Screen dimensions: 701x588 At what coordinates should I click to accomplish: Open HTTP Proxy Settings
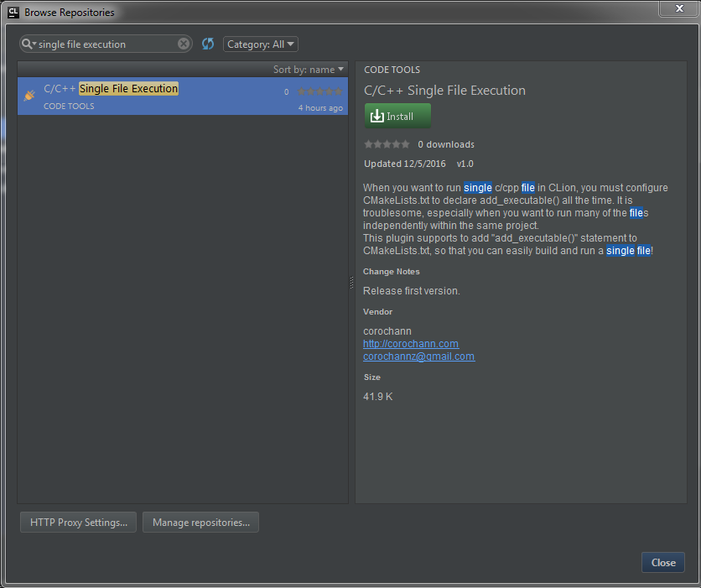(77, 522)
